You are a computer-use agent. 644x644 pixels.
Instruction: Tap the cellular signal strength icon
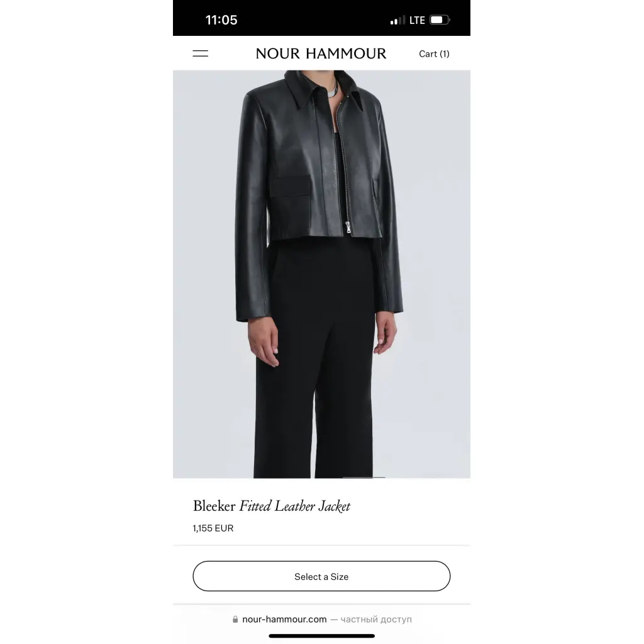[397, 20]
